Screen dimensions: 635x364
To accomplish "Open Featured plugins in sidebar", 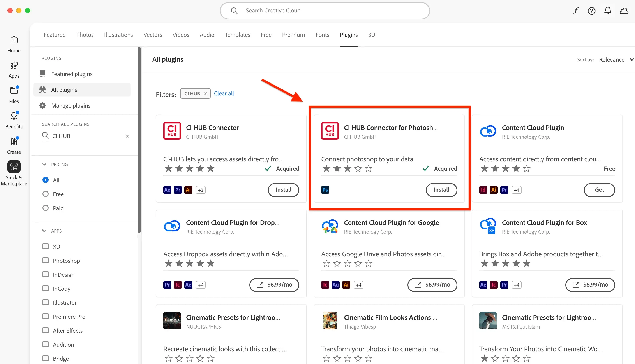I will click(x=82, y=74).
